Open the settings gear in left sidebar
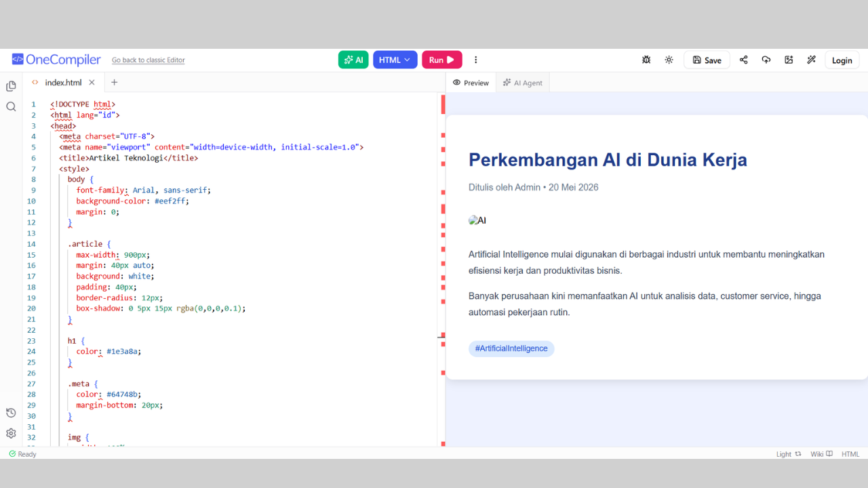This screenshot has height=488, width=868. (x=11, y=434)
